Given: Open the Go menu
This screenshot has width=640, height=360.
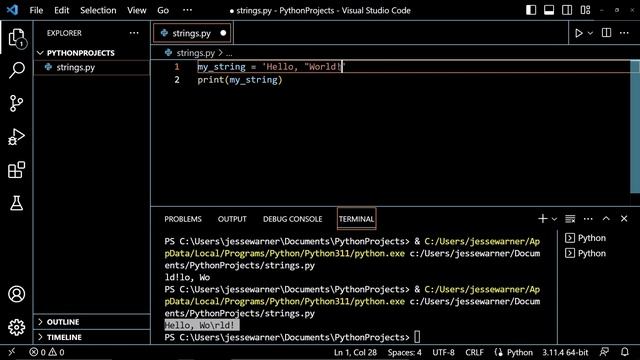Looking at the screenshot, I should click(x=163, y=10).
